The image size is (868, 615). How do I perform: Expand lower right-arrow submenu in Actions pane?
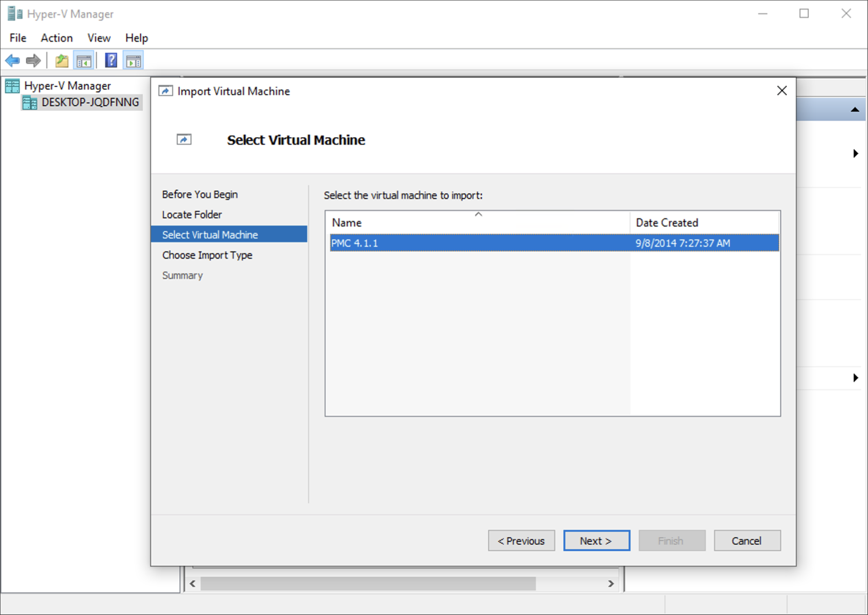(x=856, y=378)
